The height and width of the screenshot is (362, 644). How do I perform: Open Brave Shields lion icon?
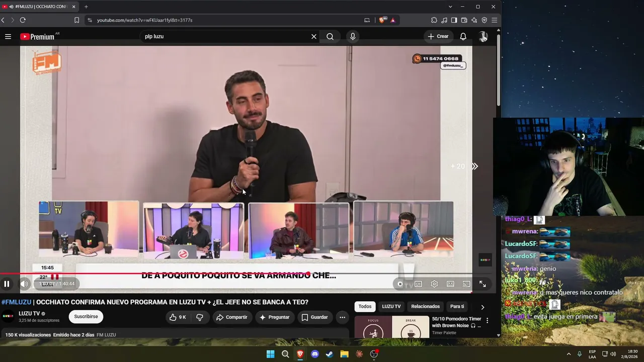click(x=383, y=20)
